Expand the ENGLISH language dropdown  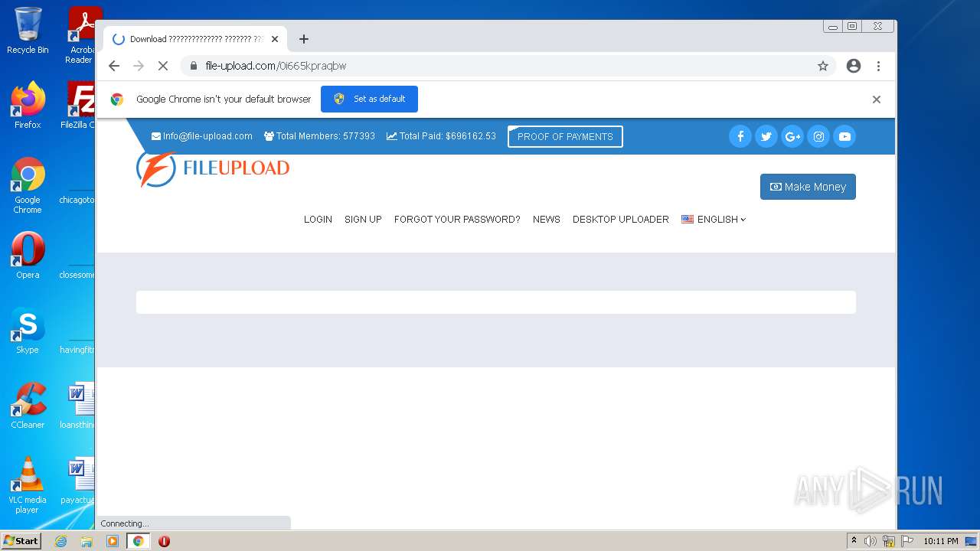(714, 220)
